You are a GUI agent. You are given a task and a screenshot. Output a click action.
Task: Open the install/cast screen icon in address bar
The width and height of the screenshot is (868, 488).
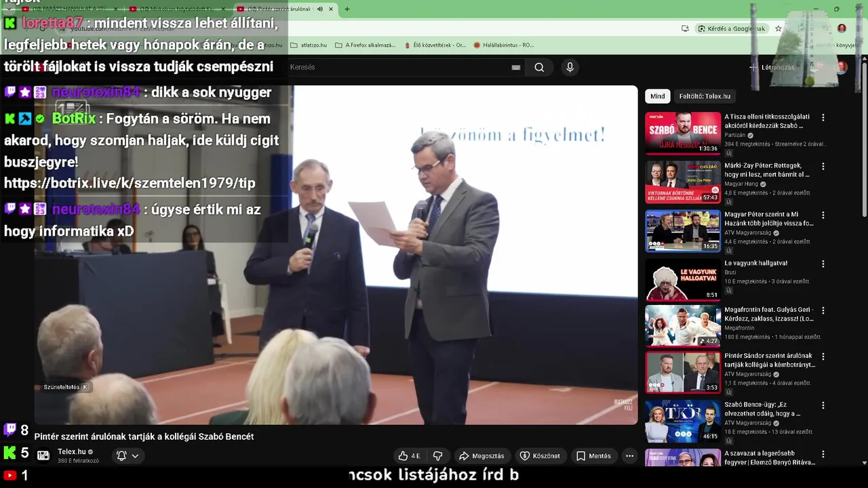pos(685,28)
